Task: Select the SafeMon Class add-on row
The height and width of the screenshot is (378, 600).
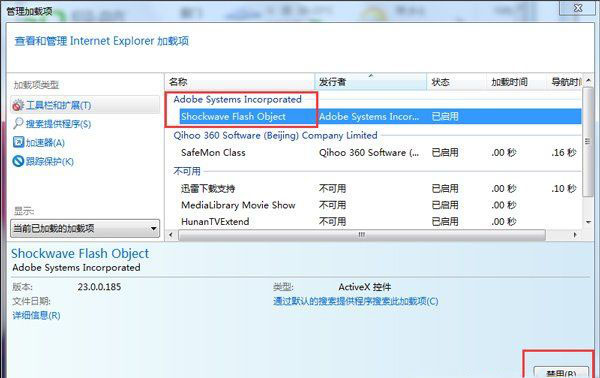Action: 380,153
